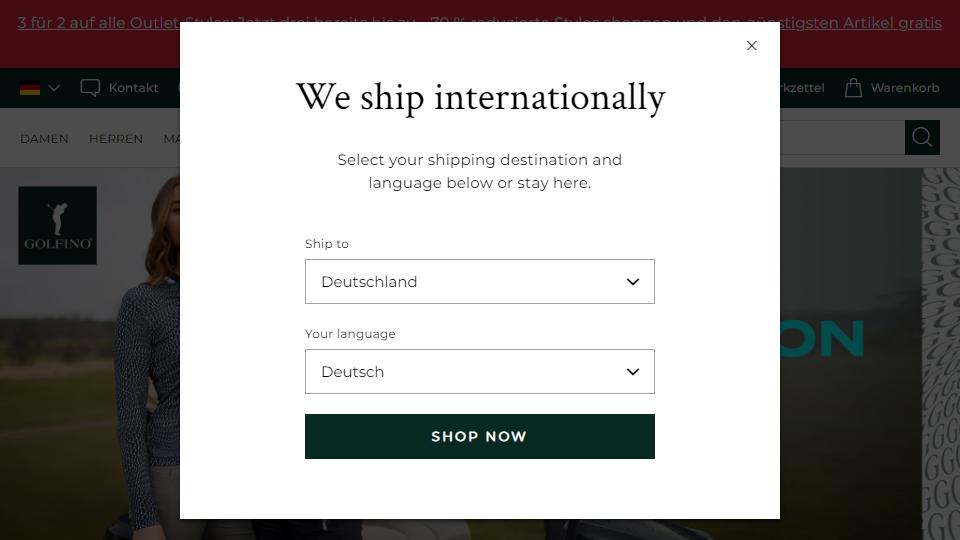Open the Damen menu
This screenshot has height=540, width=960.
click(x=44, y=139)
